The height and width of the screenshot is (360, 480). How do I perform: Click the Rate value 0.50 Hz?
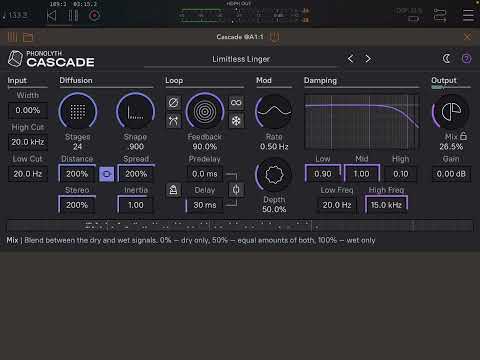point(274,147)
